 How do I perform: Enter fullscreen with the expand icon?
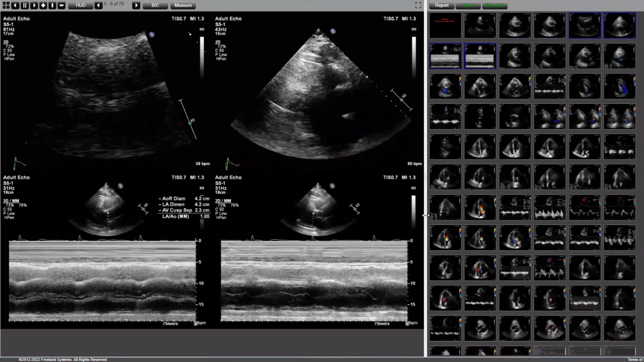[418, 5]
